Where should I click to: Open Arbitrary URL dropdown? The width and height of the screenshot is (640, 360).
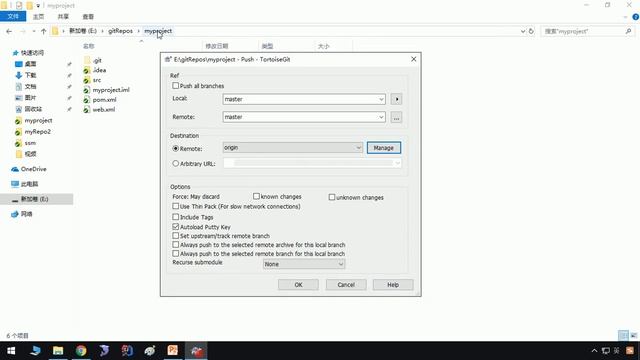tap(397, 163)
